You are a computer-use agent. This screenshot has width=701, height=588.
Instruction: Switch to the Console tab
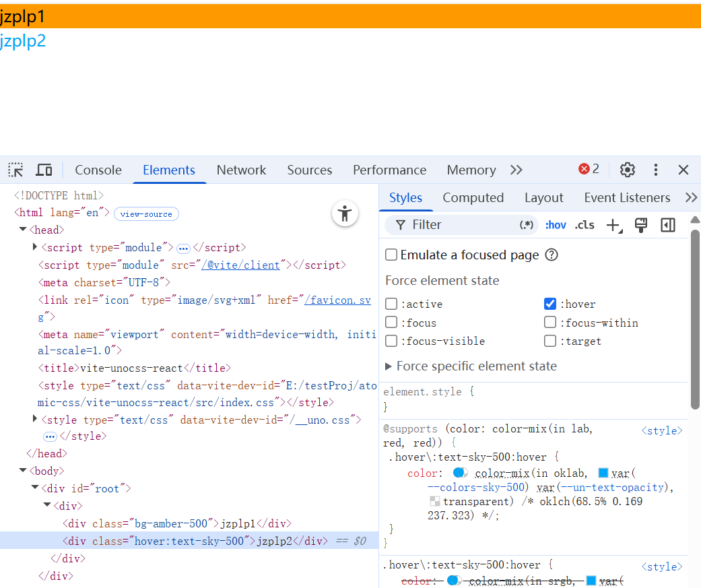click(x=98, y=170)
